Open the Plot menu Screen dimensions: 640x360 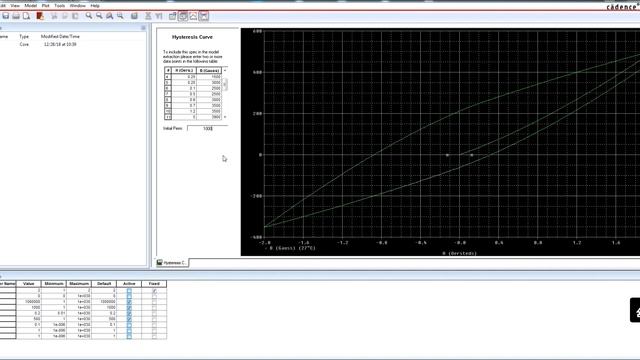[x=45, y=6]
